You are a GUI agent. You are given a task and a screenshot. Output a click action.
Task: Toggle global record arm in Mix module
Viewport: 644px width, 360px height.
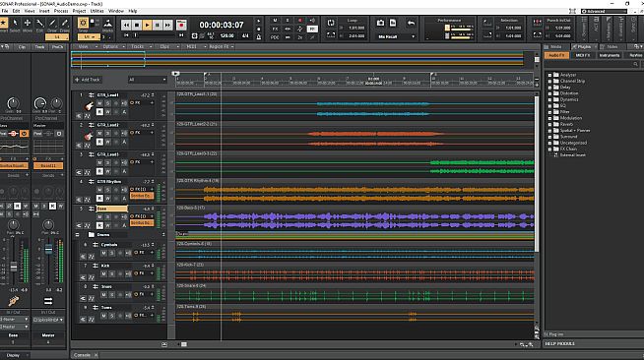[300, 20]
